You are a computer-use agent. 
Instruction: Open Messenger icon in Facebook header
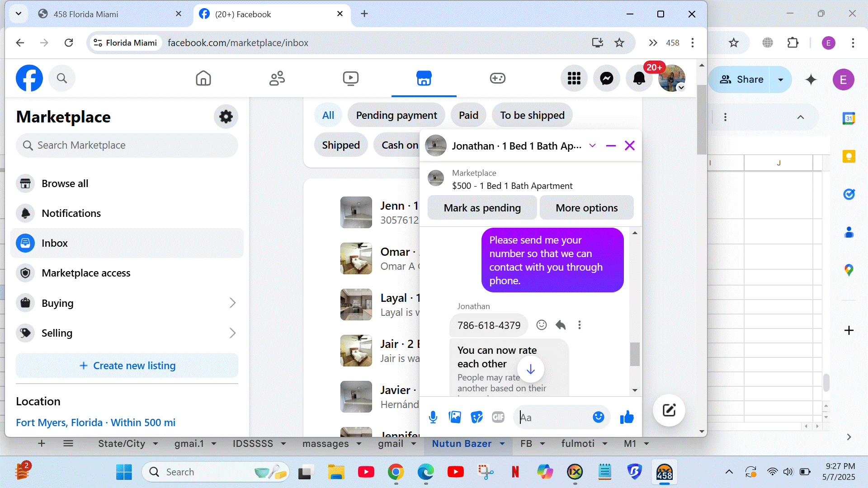point(606,79)
